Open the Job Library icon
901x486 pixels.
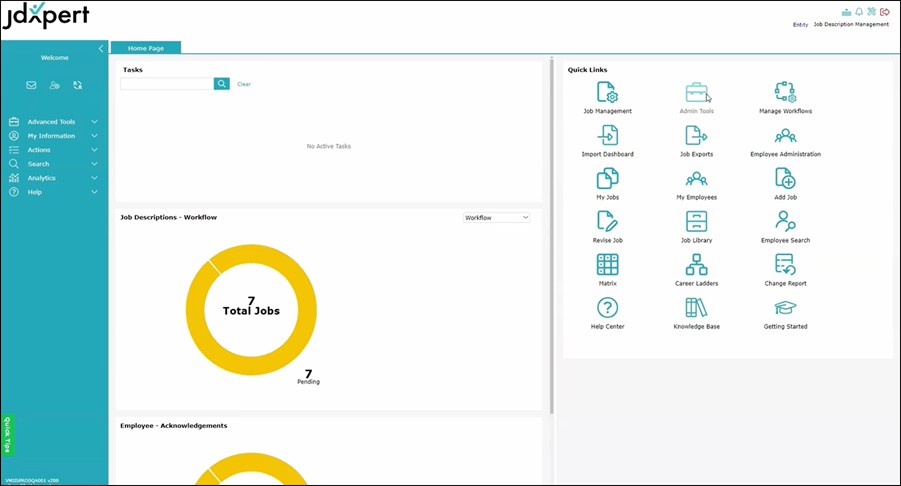696,222
